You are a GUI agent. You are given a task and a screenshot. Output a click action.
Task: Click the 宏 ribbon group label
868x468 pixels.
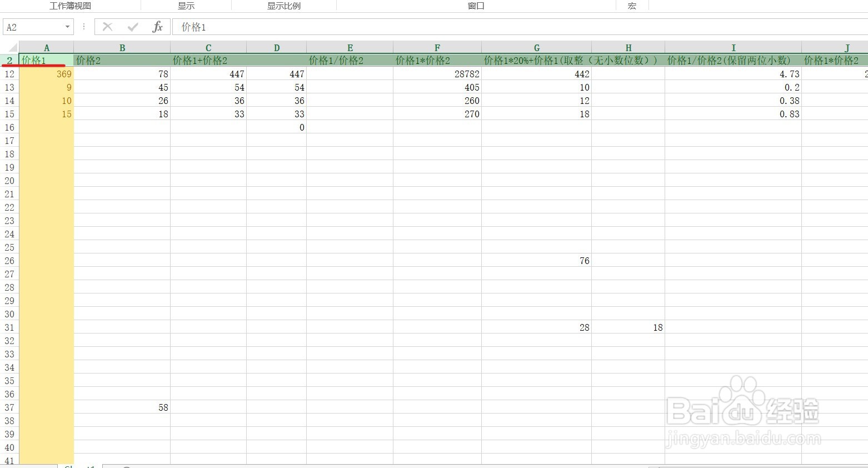(x=632, y=6)
